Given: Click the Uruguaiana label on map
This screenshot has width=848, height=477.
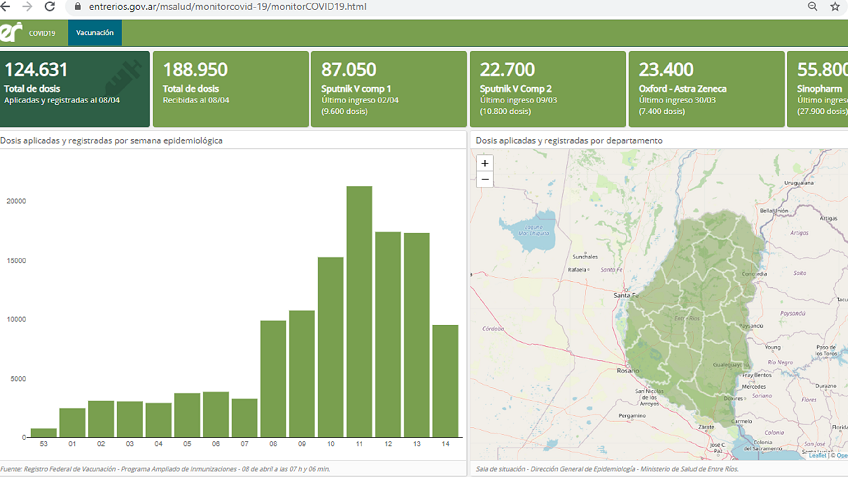Looking at the screenshot, I should click(799, 183).
